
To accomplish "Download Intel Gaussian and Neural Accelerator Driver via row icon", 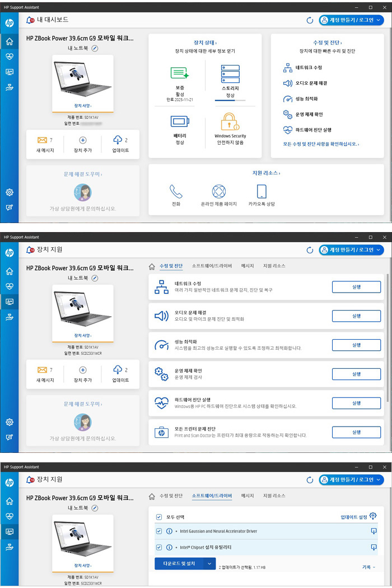I will [374, 531].
